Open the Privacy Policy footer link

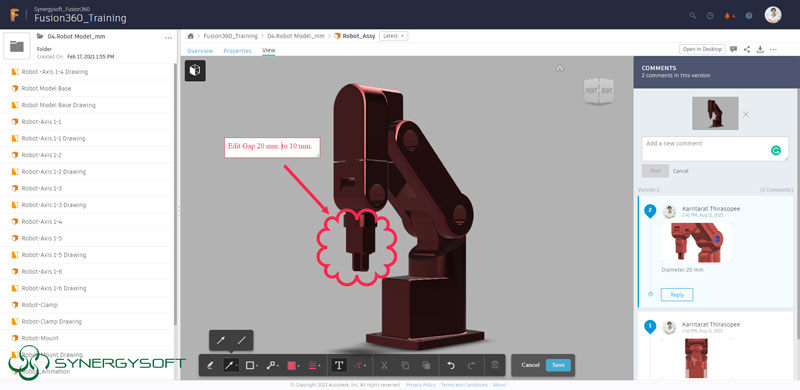point(421,385)
